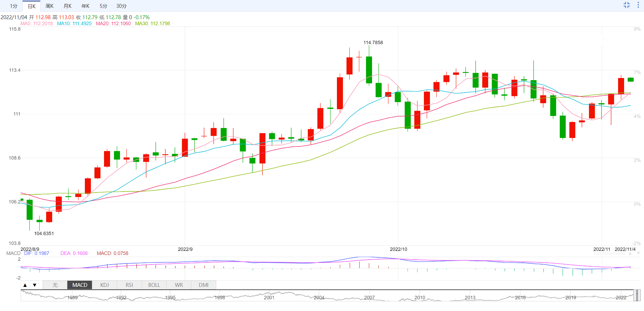Select the 无 (none) indicator option
The height and width of the screenshot is (311, 644).
coord(55,285)
